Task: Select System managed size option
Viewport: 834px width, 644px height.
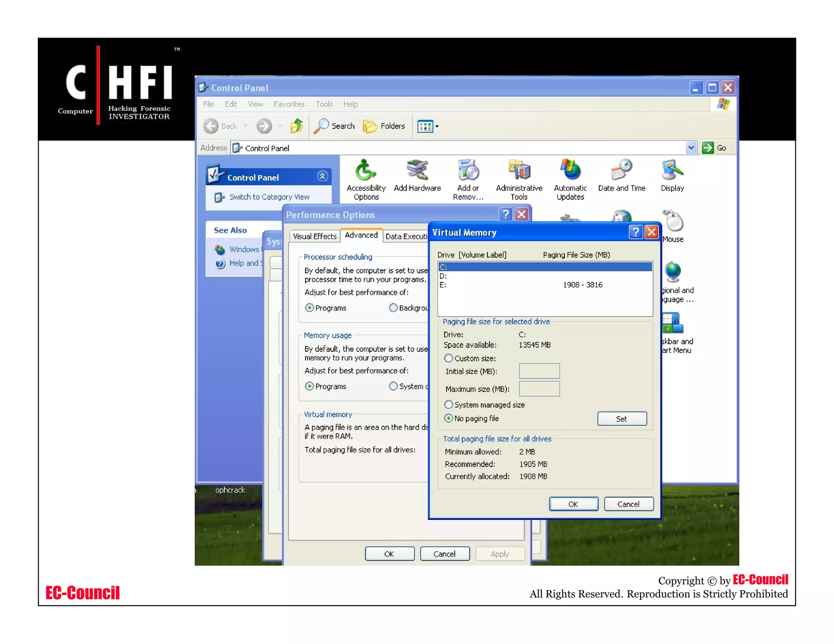Action: coord(448,405)
